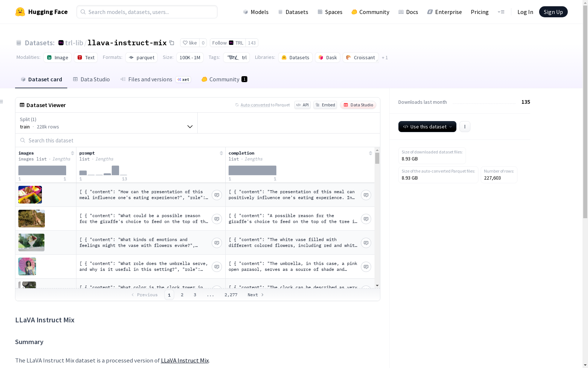Open the Split train dropdown
The height and width of the screenshot is (368, 588).
click(107, 123)
